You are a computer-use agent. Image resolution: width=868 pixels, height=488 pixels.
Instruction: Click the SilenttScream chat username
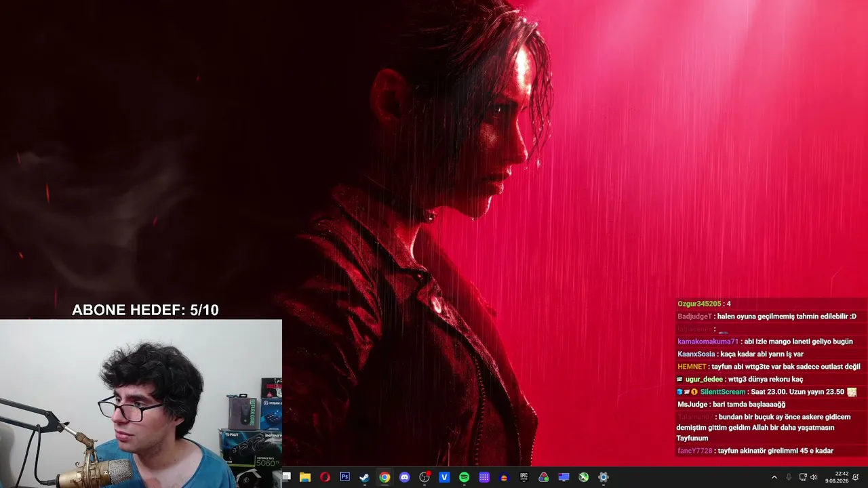point(723,392)
